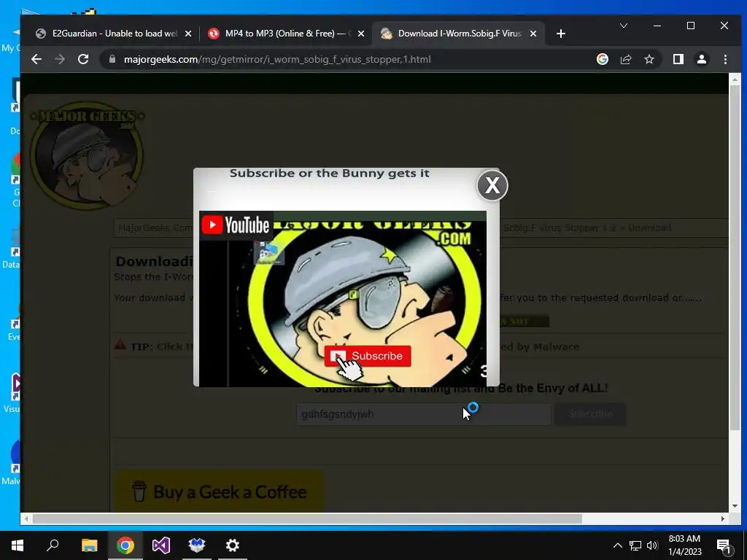Viewport: 747px width, 560px height.
Task: Open a new browser tab
Action: (561, 34)
